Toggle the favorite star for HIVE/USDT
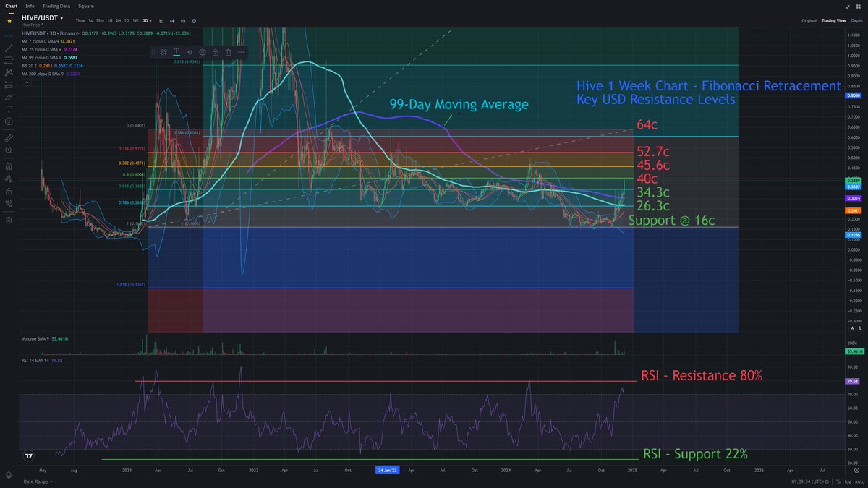Viewport: 868px width, 488px height. (9, 21)
